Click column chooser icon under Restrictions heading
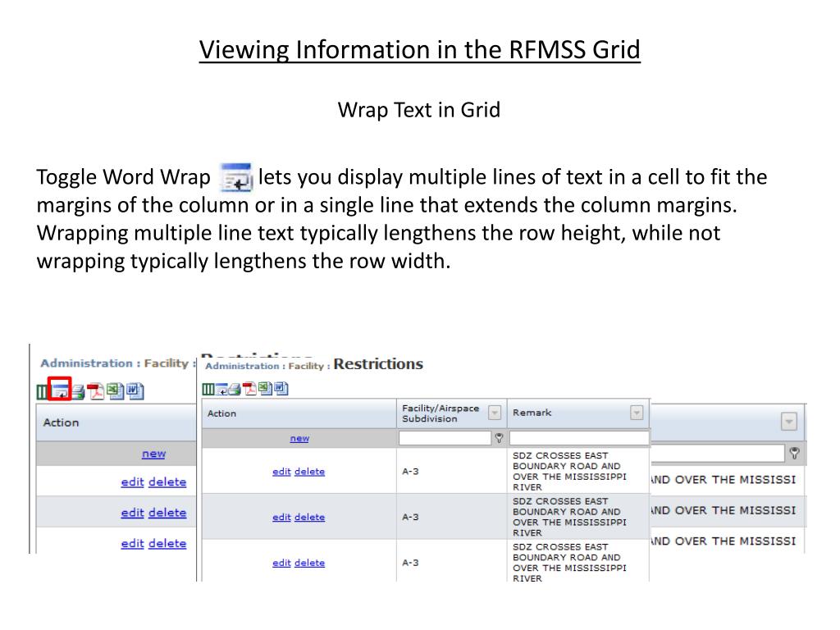This screenshot has height=630, width=840. pos(208,389)
